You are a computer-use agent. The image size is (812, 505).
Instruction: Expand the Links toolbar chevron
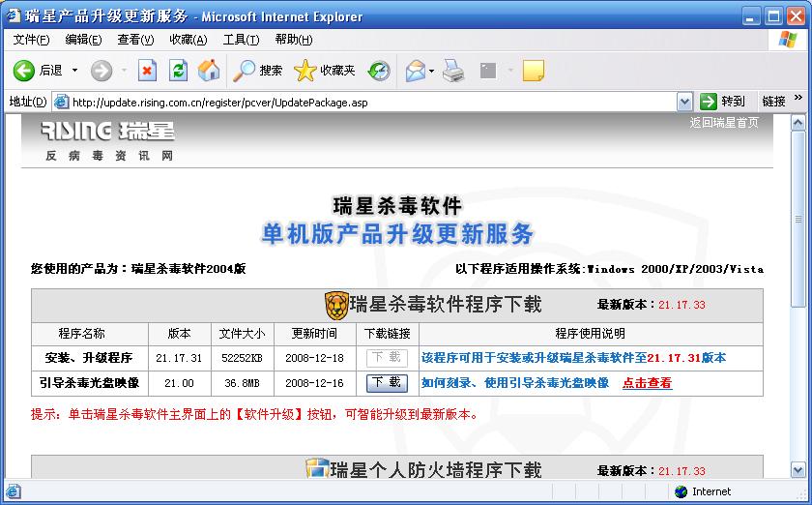click(x=798, y=98)
